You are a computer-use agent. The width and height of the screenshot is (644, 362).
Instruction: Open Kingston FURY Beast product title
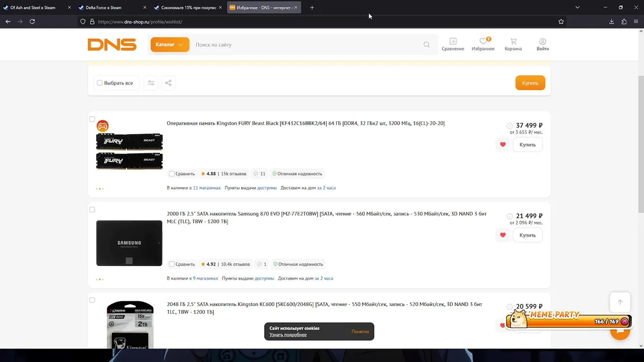coord(306,124)
